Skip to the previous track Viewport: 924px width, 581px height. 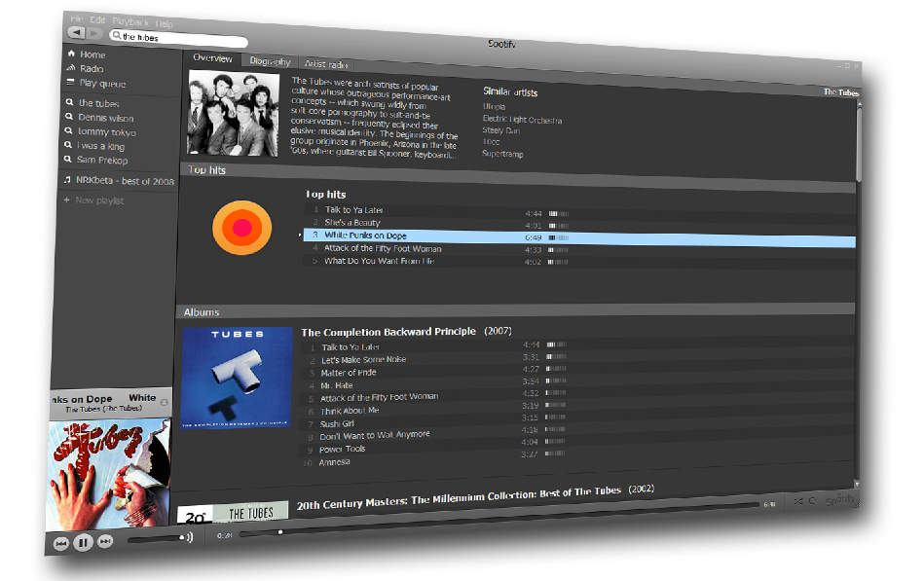tap(60, 543)
